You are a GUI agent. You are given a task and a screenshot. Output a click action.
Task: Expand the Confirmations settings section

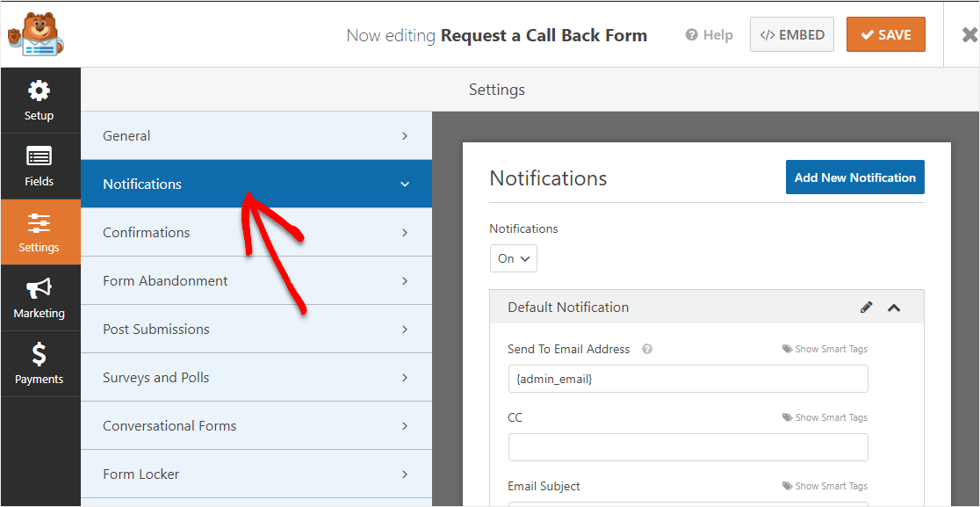pyautogui.click(x=256, y=232)
